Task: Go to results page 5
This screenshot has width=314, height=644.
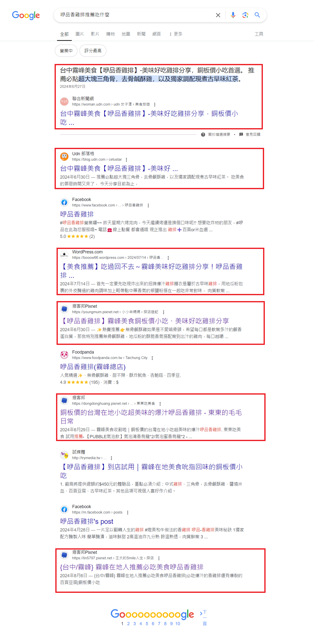Action: (147, 624)
